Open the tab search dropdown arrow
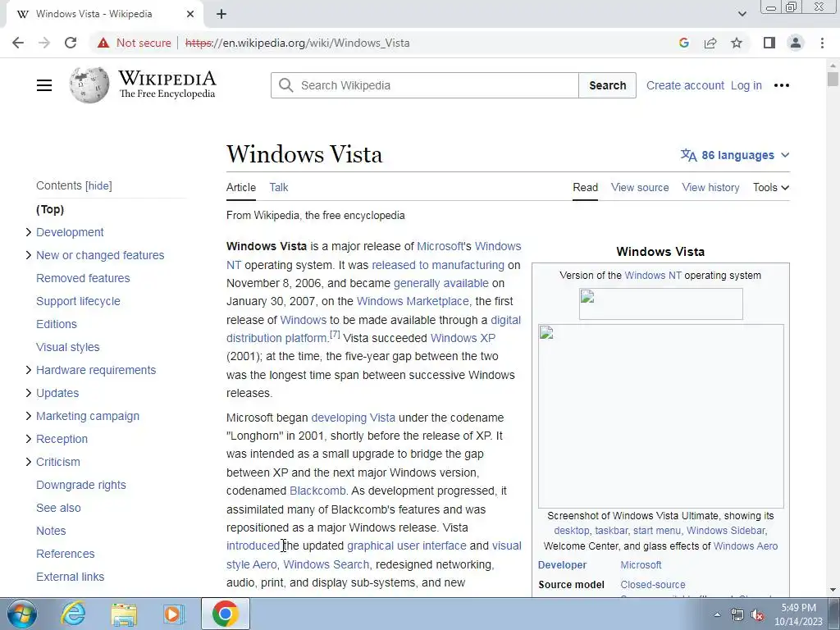The image size is (840, 630). (x=742, y=14)
